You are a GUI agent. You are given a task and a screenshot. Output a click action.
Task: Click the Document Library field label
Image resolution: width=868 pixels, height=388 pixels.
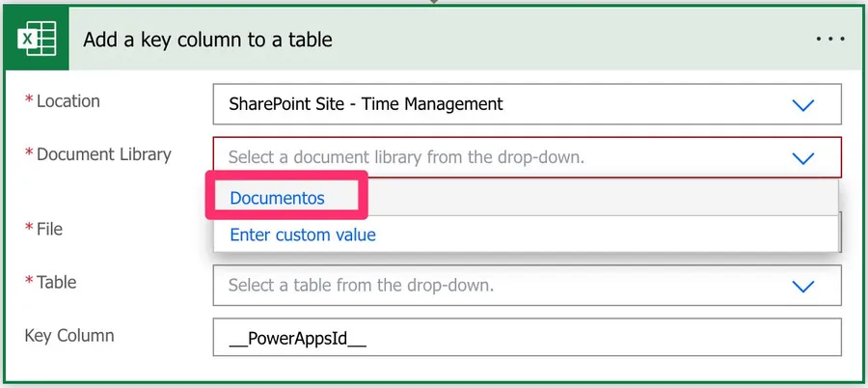click(103, 154)
